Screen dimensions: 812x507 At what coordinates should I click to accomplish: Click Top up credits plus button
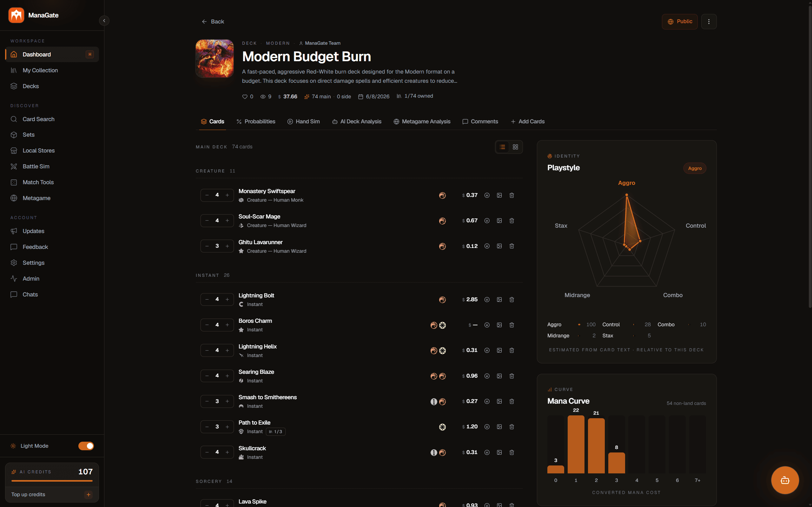(x=89, y=495)
